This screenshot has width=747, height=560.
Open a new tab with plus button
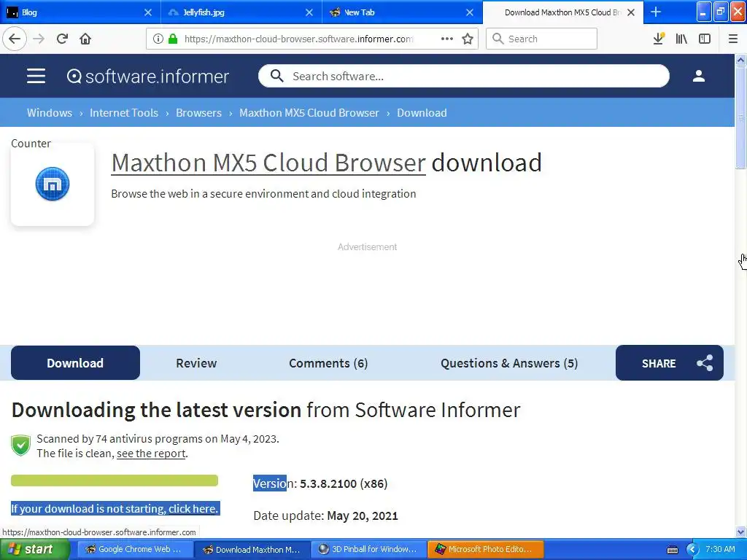pyautogui.click(x=656, y=12)
